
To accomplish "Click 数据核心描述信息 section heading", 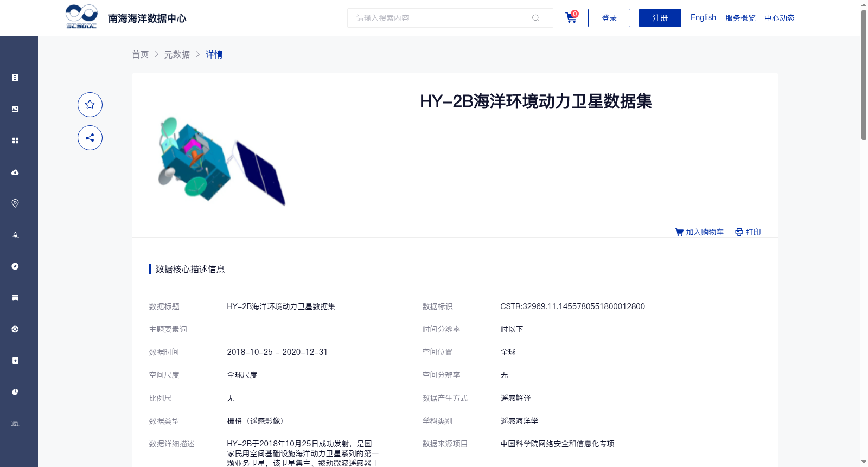I will 190,269.
